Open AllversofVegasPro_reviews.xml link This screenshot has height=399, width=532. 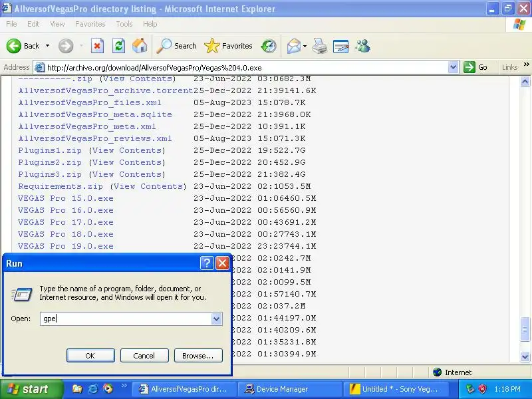(95, 138)
